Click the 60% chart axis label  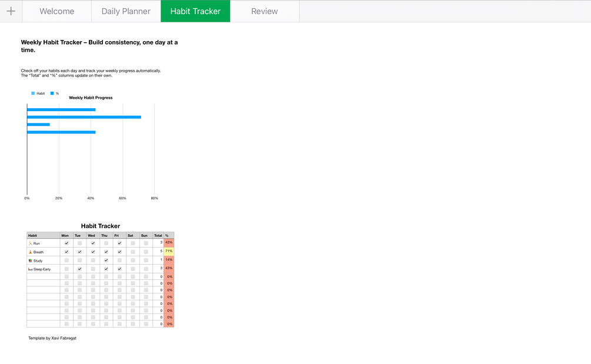point(122,198)
